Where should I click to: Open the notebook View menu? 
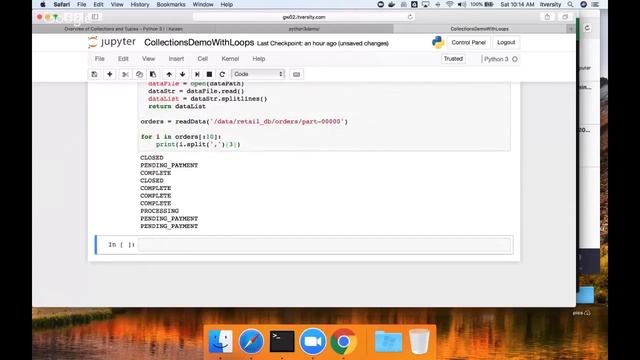(149, 59)
